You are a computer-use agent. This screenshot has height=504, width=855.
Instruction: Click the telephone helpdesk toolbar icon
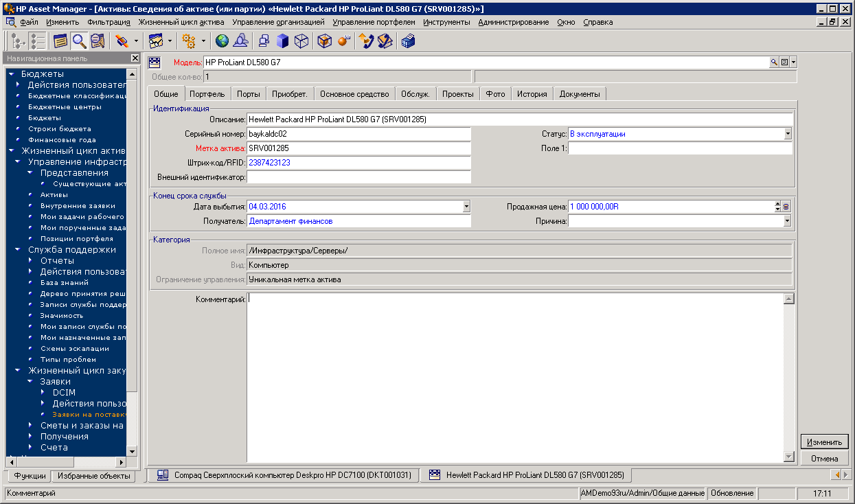(x=367, y=41)
